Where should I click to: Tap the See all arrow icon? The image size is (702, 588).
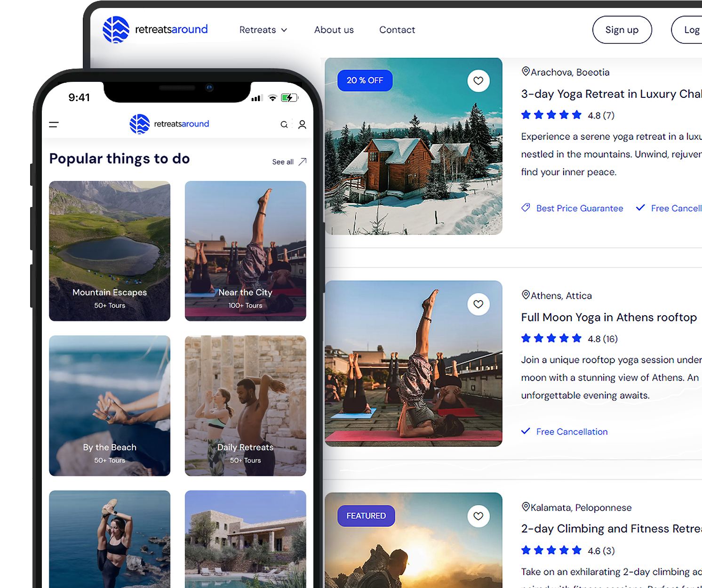[303, 161]
